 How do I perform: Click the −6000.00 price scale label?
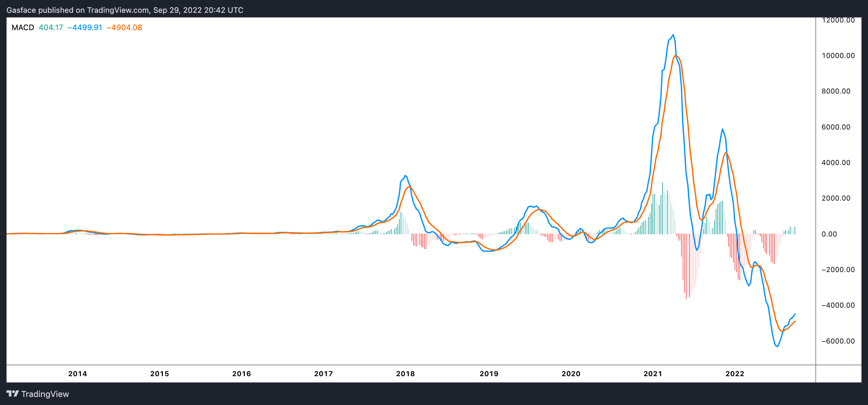click(838, 341)
